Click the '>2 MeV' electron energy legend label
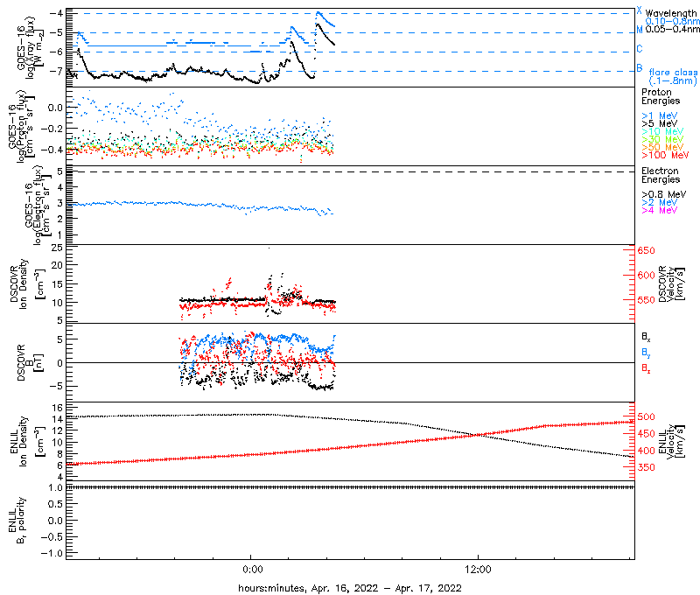This screenshot has height=595, width=700. pyautogui.click(x=660, y=202)
